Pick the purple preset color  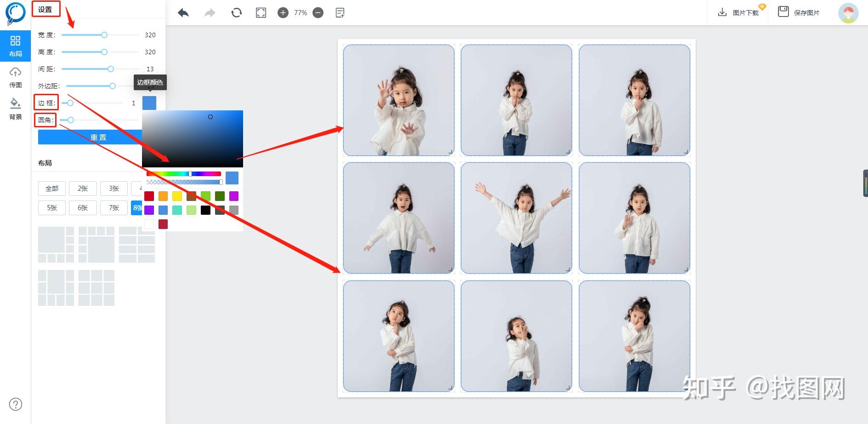[x=149, y=210]
